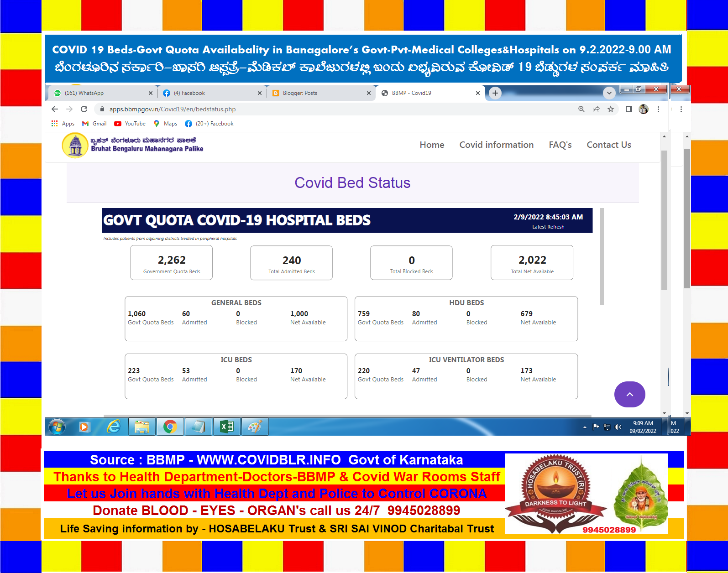Reload the BBMP bed status page
Screen dimensions: 728x573
click(84, 109)
